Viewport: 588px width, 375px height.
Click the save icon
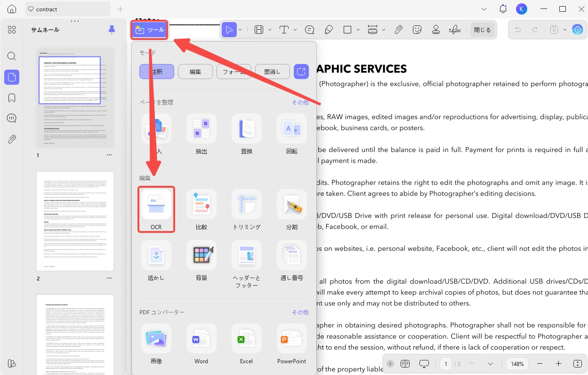coord(554,30)
